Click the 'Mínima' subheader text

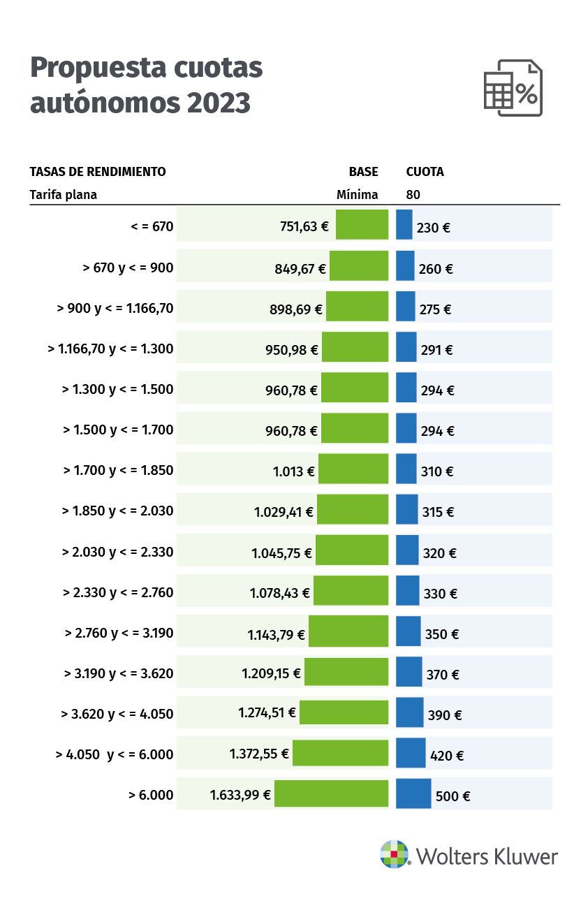tap(357, 195)
